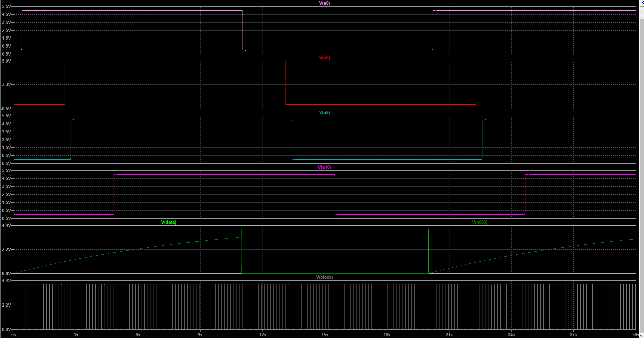Image resolution: width=644 pixels, height=338 pixels.
Task: Click the 5.5V label in V(a0) pane
Action: (x=6, y=6)
